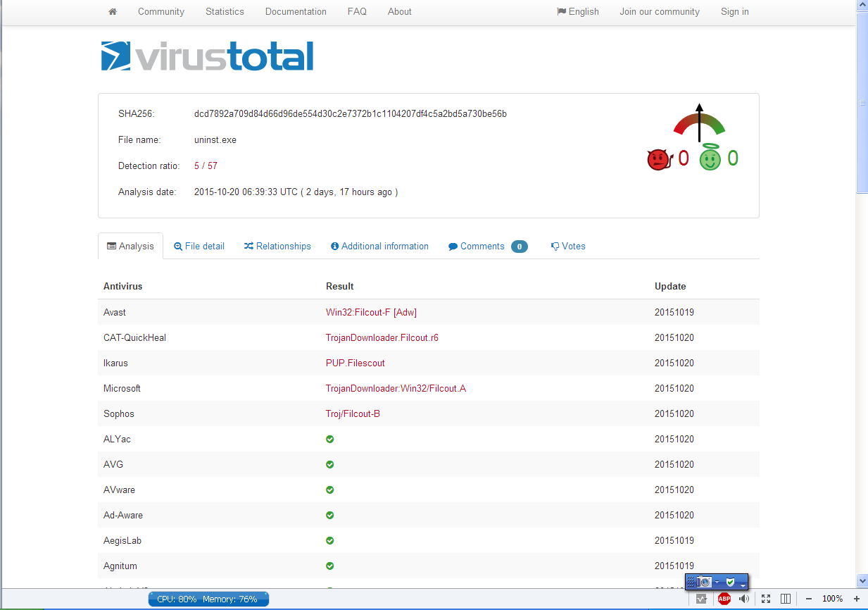
Task: Click the vertical scrollbar down arrow
Action: pyautogui.click(x=862, y=581)
